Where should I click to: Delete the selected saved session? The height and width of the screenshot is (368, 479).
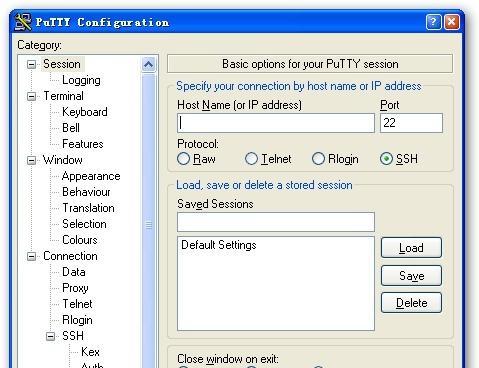(x=411, y=303)
